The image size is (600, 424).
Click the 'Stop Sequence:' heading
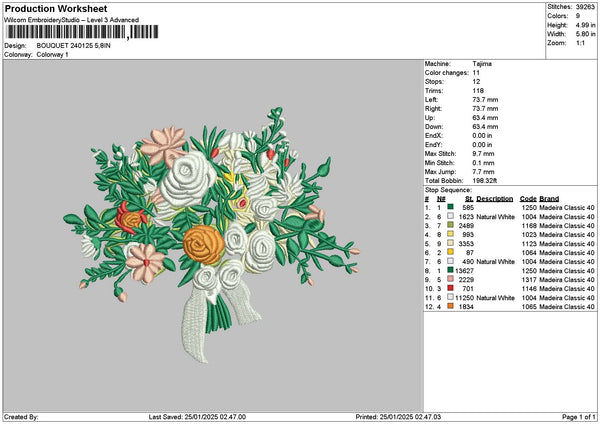coord(448,190)
